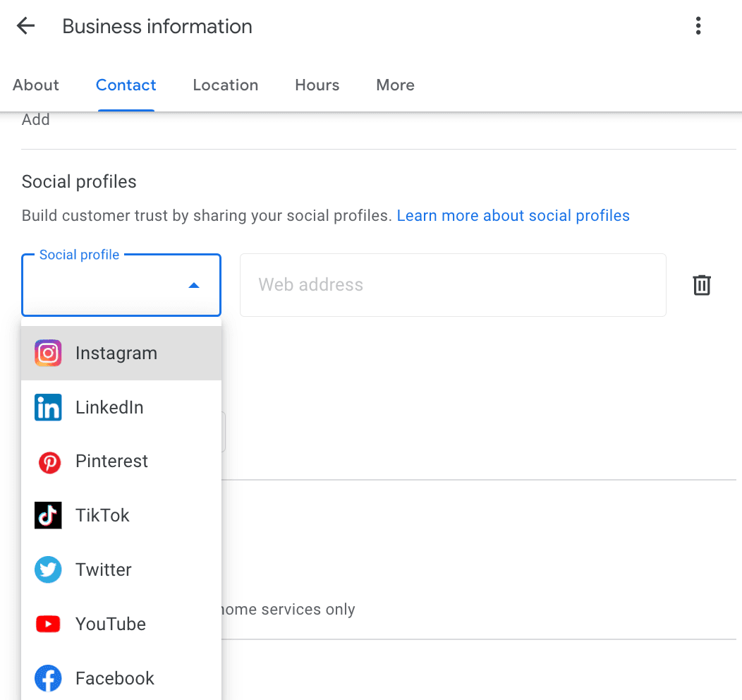Image resolution: width=742 pixels, height=700 pixels.
Task: Focus the Web address input field
Action: click(x=453, y=285)
